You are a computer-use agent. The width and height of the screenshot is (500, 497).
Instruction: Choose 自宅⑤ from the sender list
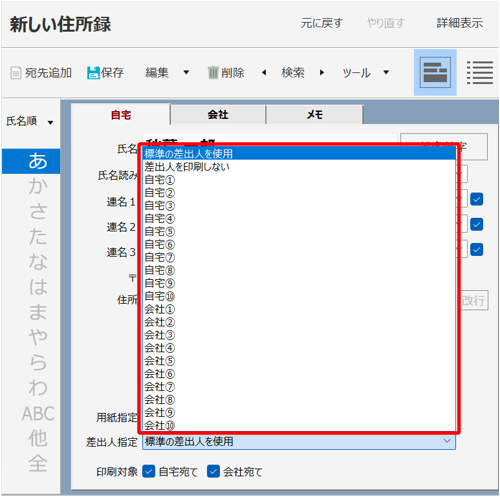(299, 231)
